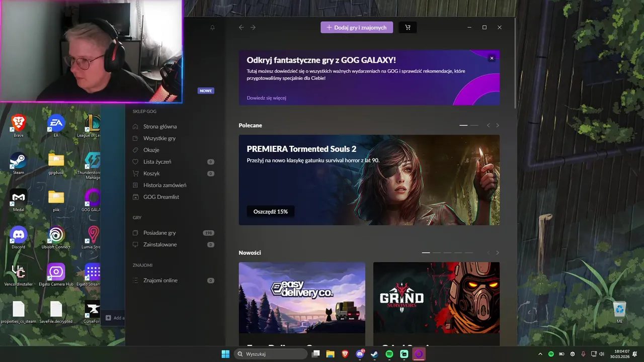Open Task View from the taskbar
The image size is (644, 362).
pyautogui.click(x=316, y=354)
